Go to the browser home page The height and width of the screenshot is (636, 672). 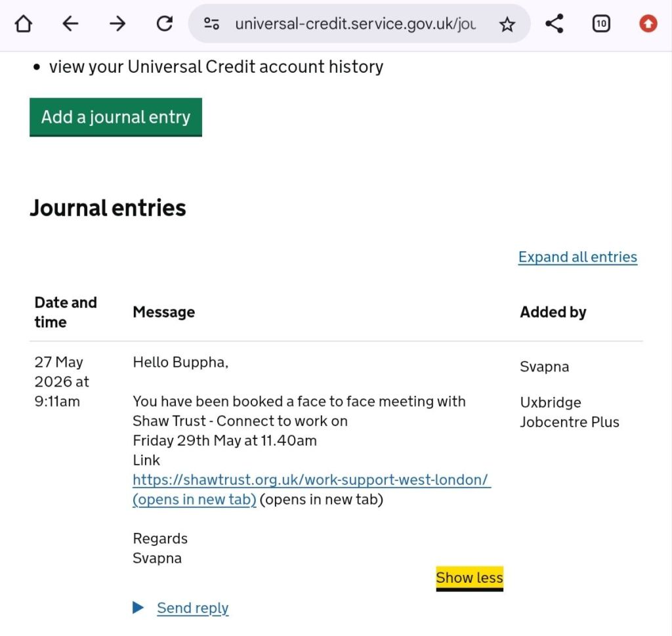[24, 24]
